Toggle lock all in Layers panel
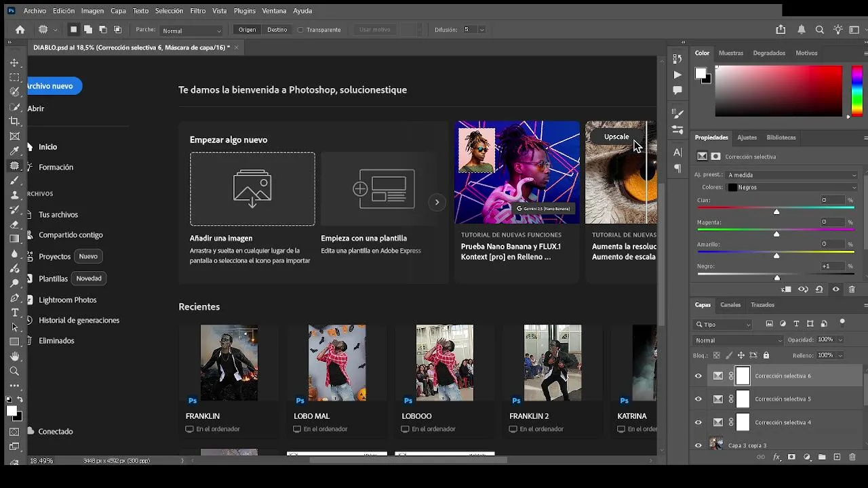Viewport: 868px width, 488px height. [766, 355]
